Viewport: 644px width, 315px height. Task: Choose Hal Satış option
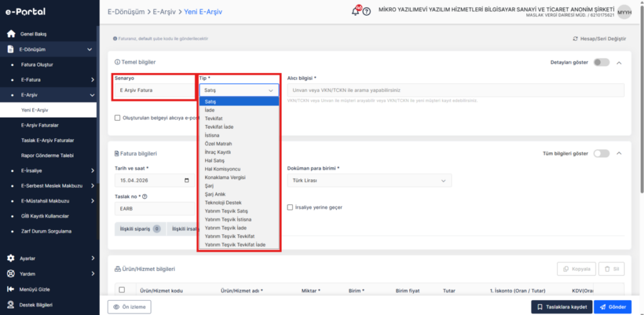pos(239,160)
